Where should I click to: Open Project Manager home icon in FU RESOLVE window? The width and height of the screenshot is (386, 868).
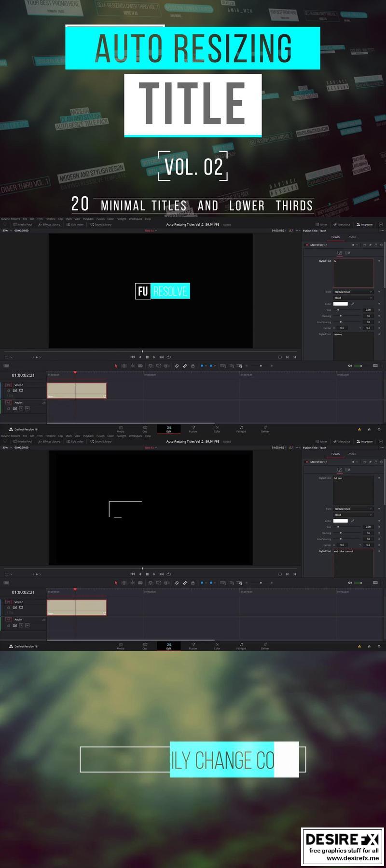tap(369, 429)
